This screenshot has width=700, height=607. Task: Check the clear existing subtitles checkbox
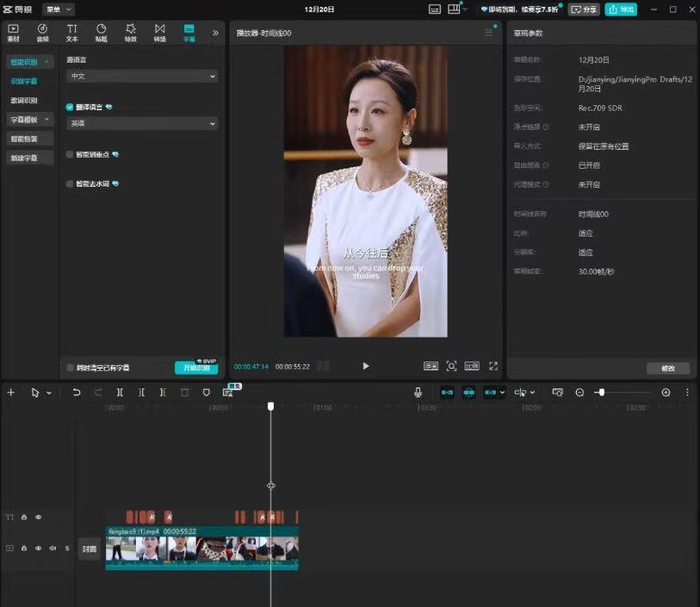pos(70,368)
